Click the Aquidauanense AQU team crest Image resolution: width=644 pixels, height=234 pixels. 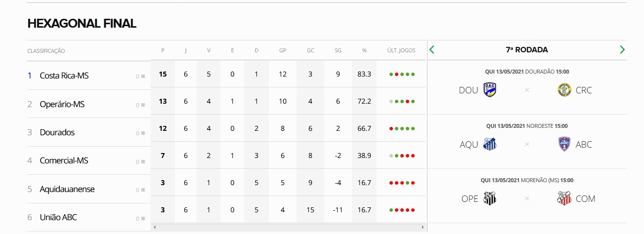490,144
